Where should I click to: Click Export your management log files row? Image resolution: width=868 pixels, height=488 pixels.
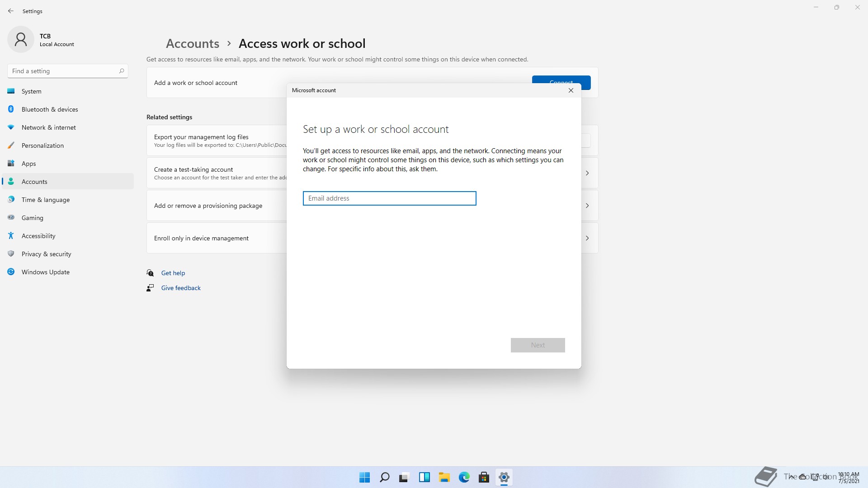[217, 141]
